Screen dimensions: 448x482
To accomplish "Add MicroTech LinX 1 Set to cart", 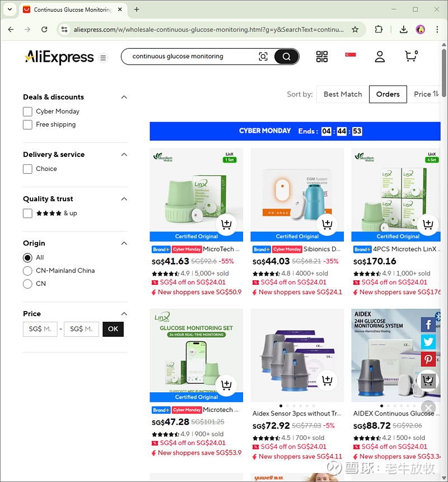I will pos(226,224).
